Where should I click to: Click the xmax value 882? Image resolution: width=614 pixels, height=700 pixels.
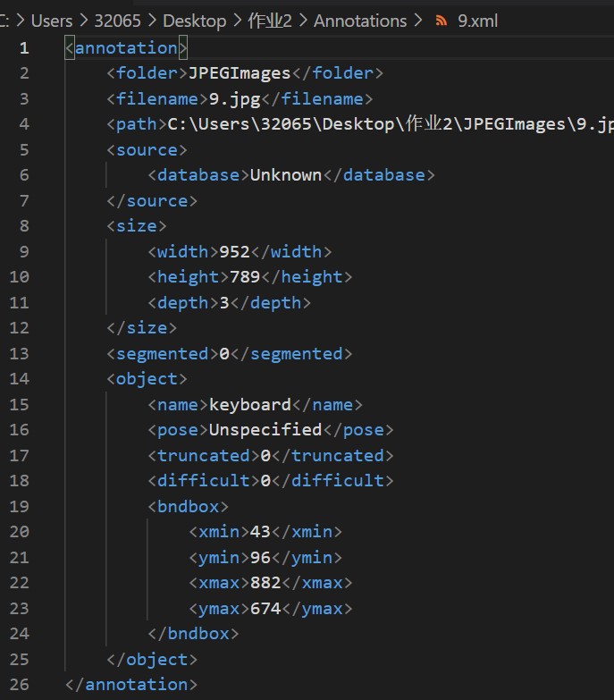(265, 582)
